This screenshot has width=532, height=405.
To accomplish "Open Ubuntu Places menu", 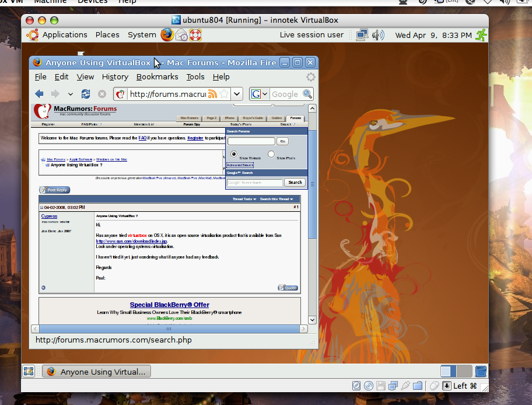I will point(107,35).
